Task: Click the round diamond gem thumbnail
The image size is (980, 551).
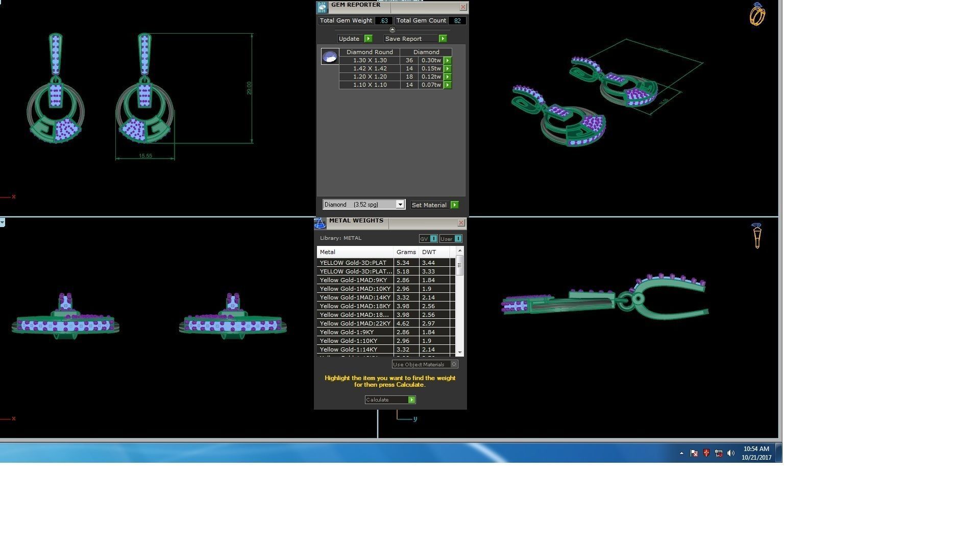Action: point(330,57)
